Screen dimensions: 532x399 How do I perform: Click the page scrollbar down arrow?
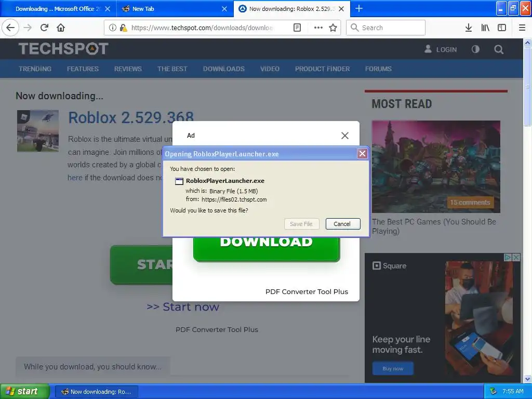[x=528, y=379]
